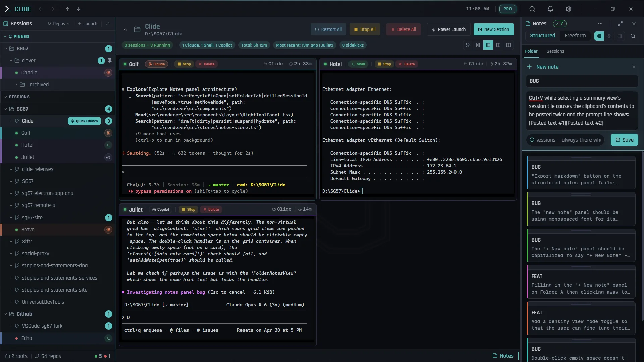Open the Sessions tab in Notes
The width and height of the screenshot is (644, 362).
coord(555,51)
